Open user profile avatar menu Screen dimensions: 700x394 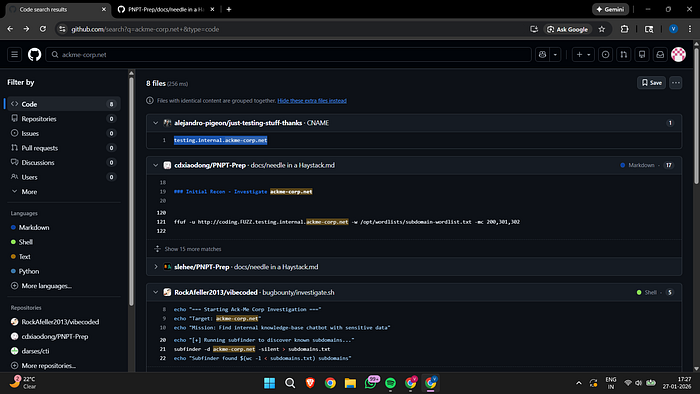679,54
